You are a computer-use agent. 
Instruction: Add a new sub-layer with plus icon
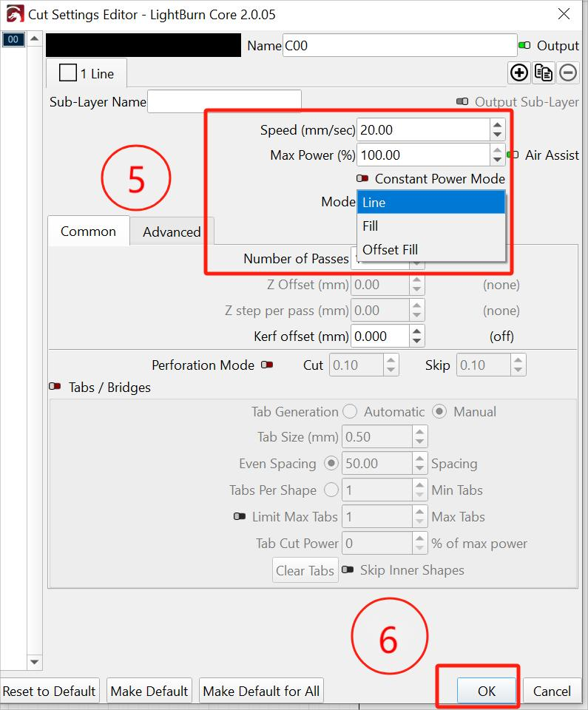[x=518, y=72]
